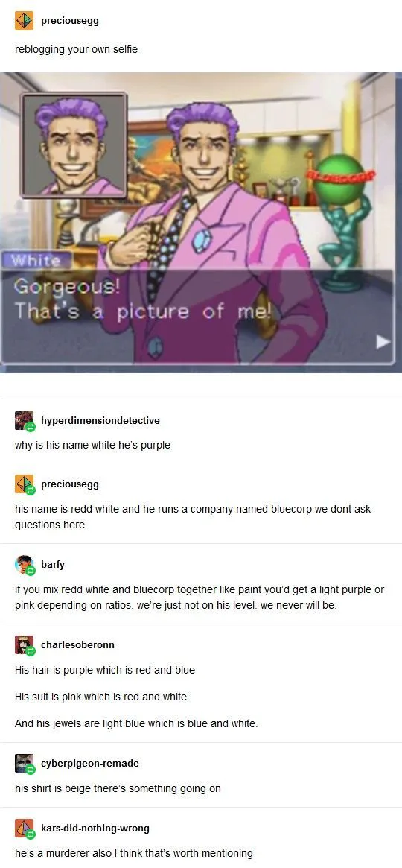Click the preciousegg username in reblog reply
The height and width of the screenshot is (868, 402).
[70, 484]
